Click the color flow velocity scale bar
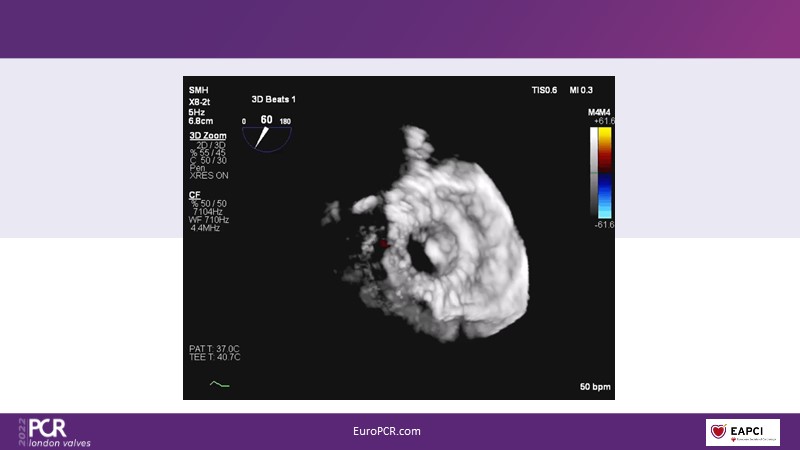Viewport: 800px width, 450px height. [603, 171]
